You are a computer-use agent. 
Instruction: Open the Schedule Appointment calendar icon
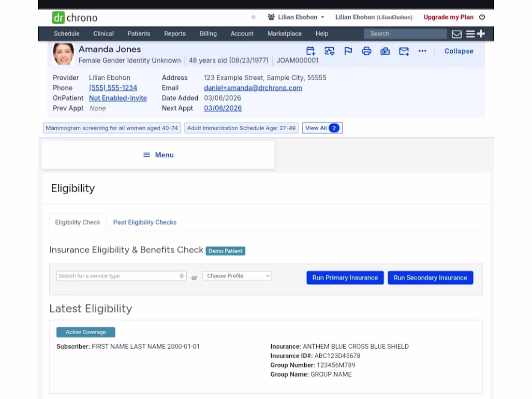[x=310, y=51]
